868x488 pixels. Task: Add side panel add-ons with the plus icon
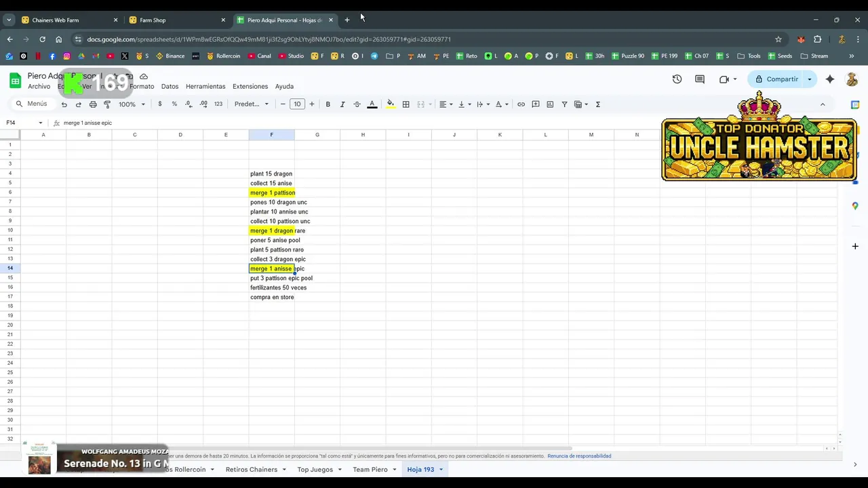pyautogui.click(x=855, y=247)
